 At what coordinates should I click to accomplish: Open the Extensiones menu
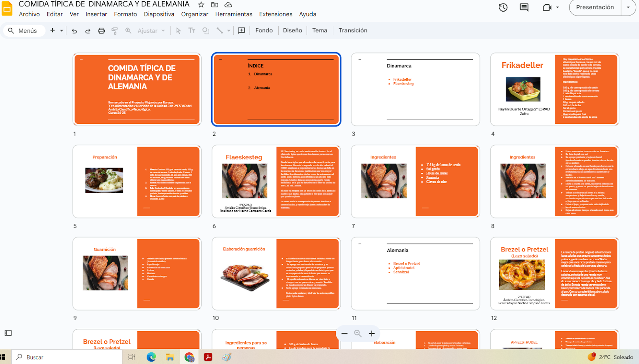point(276,14)
